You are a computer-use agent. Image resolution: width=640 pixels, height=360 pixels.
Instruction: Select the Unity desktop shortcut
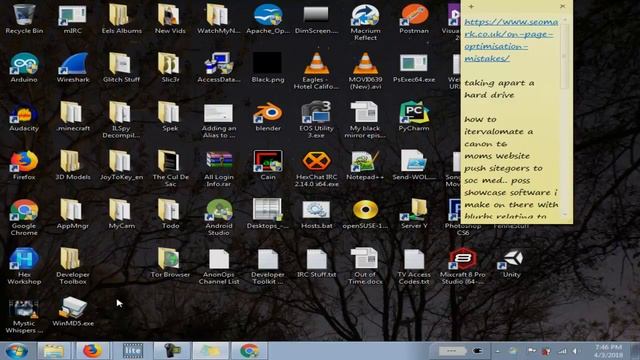click(511, 263)
